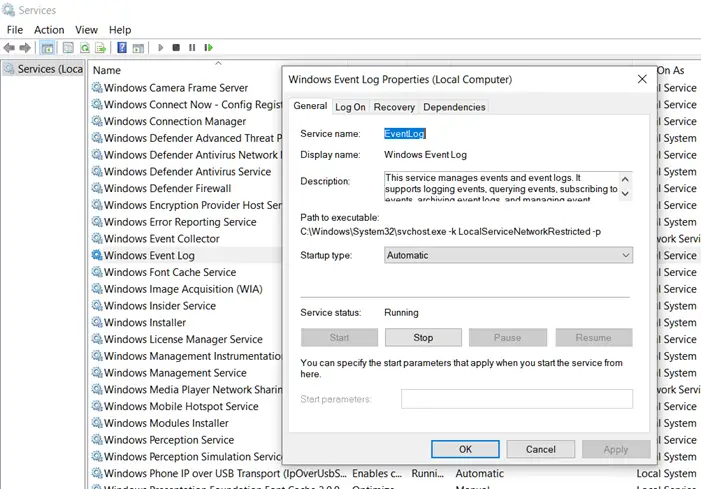The height and width of the screenshot is (489, 701).
Task: Click gear icon of Windows Perception Service
Action: [x=97, y=440]
